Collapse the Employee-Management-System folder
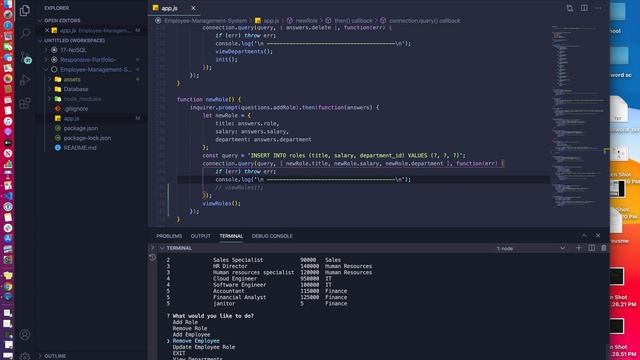This screenshot has width=640, height=360. [x=96, y=69]
